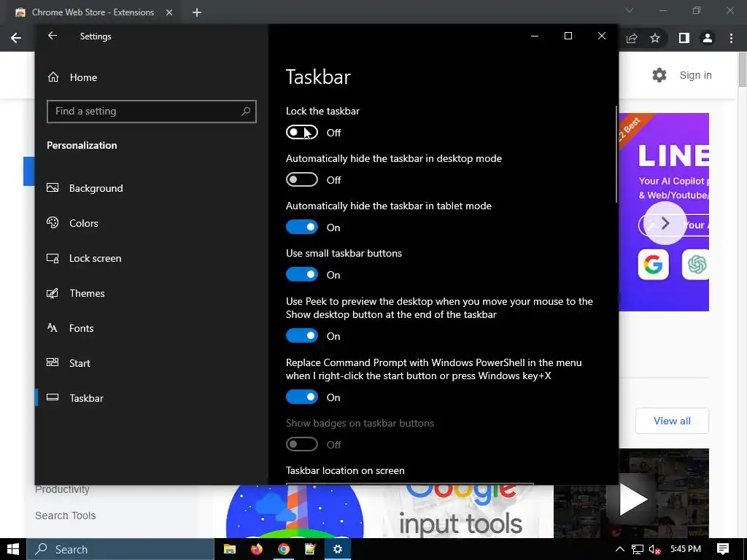
Task: Open Windows Start menu
Action: click(x=13, y=549)
